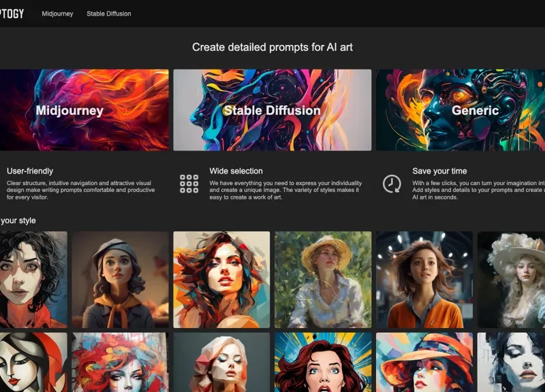Screen dimensions: 545x392
Task: Select the Stable Diffusion banner card
Action: point(272,110)
